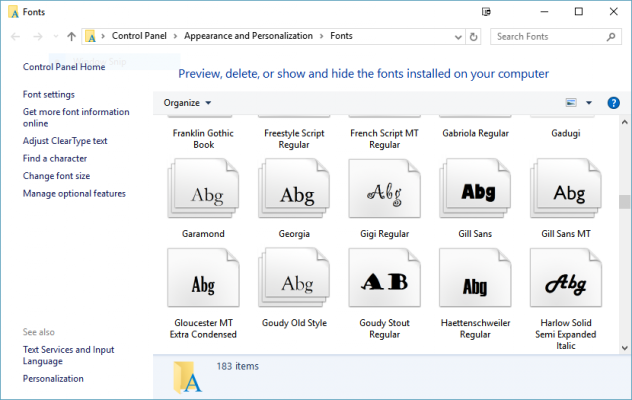Open Change font size link
Screen dimensions: 632x400
click(56, 176)
